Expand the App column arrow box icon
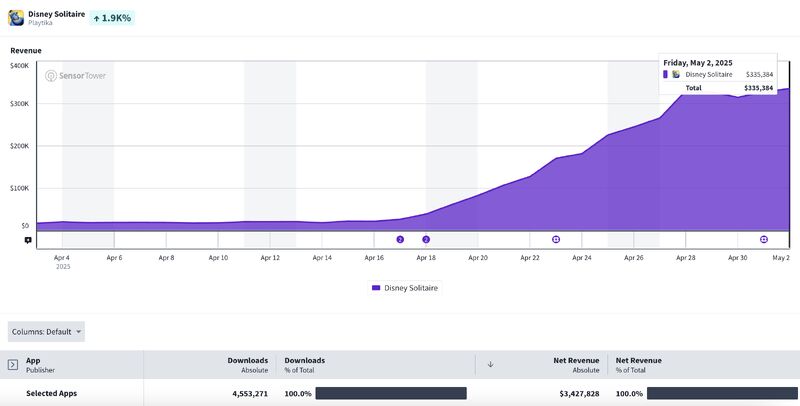The image size is (800, 406). pyautogui.click(x=13, y=365)
